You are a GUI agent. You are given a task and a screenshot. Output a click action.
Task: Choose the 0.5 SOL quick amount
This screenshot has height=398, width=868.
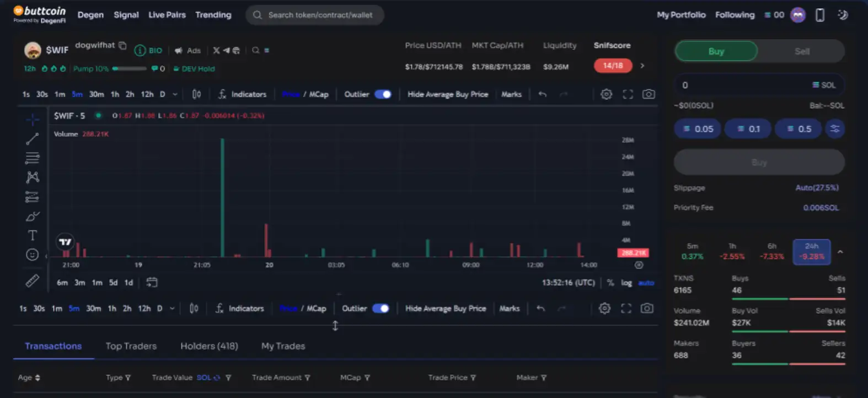tap(799, 129)
